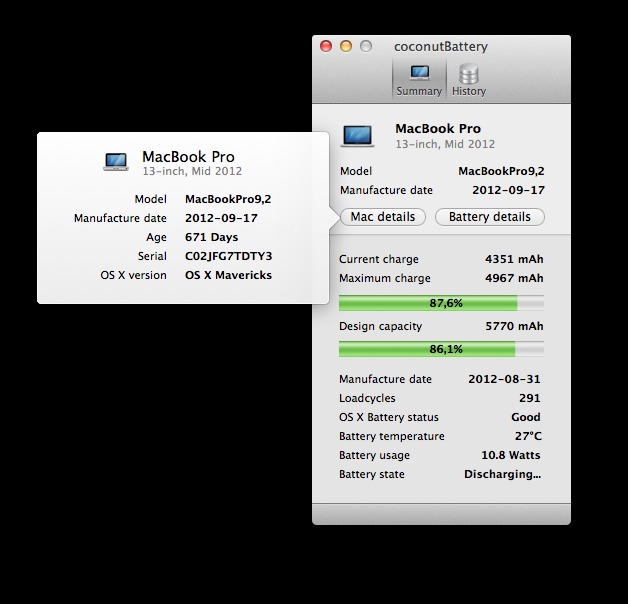The image size is (628, 604).
Task: Click the '4967 mAh' maximum charge value
Action: tap(514, 278)
